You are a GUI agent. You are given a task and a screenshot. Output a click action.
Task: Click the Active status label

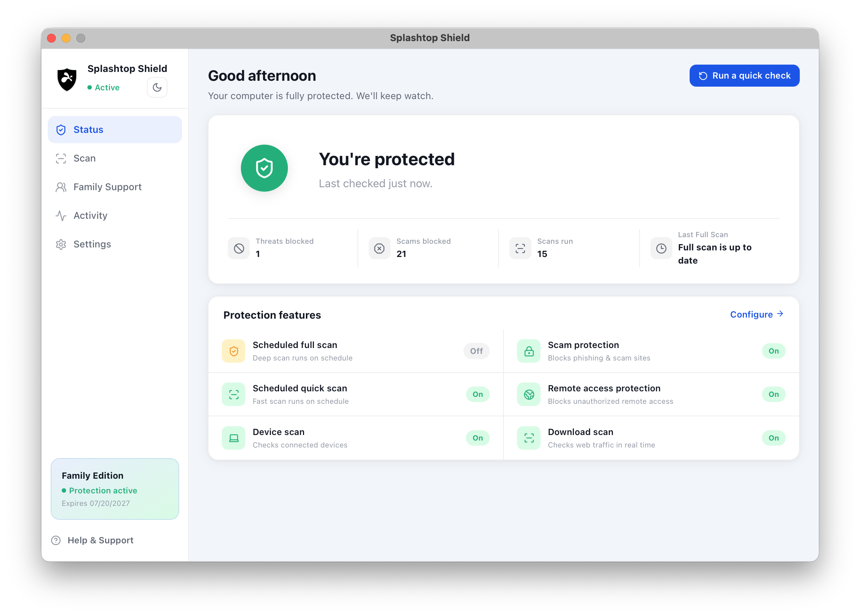pos(104,88)
